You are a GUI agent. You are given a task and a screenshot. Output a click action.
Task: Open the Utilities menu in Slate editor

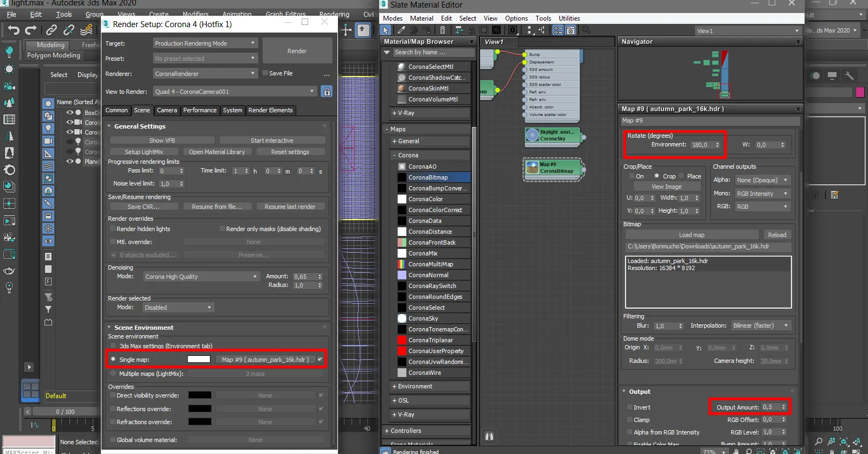click(x=569, y=18)
